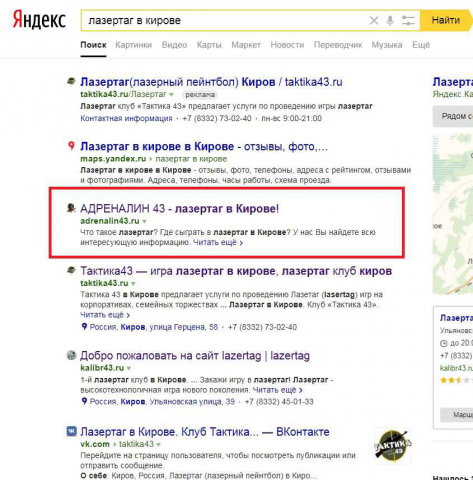This screenshot has height=480, width=473.
Task: Open the Яндекс logo homepage
Action: [39, 20]
